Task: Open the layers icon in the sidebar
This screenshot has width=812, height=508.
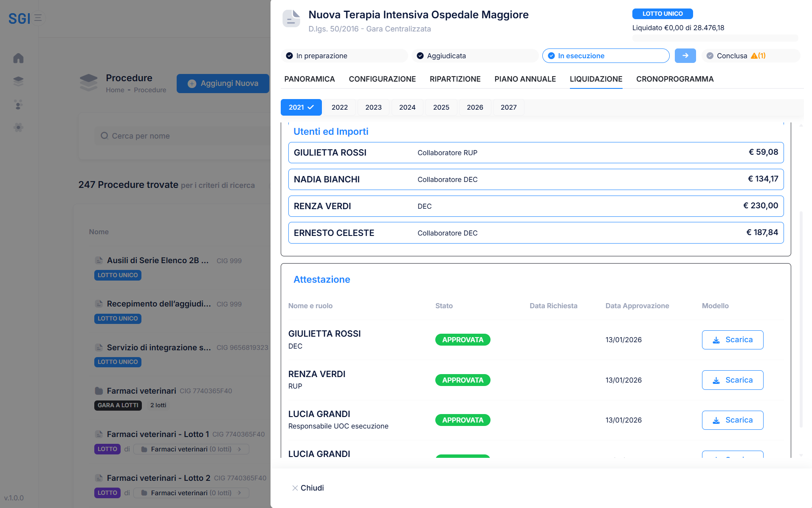Action: 18,81
